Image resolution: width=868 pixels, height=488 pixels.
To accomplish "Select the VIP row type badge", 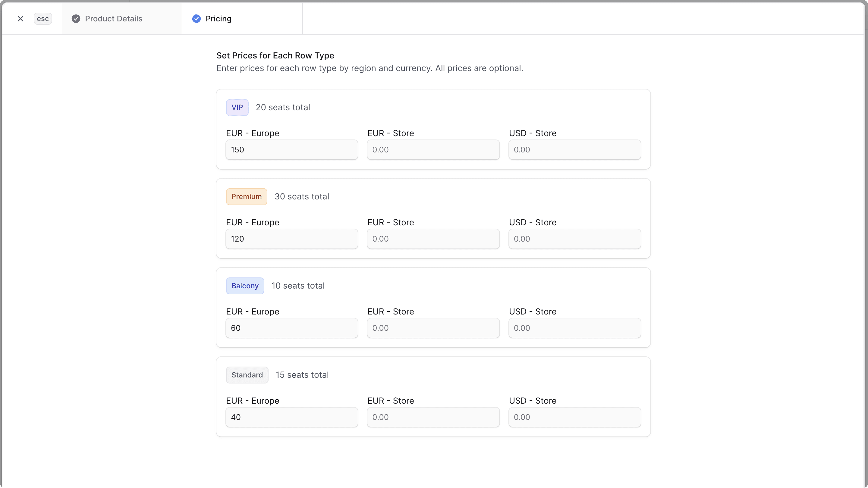I will (x=237, y=107).
